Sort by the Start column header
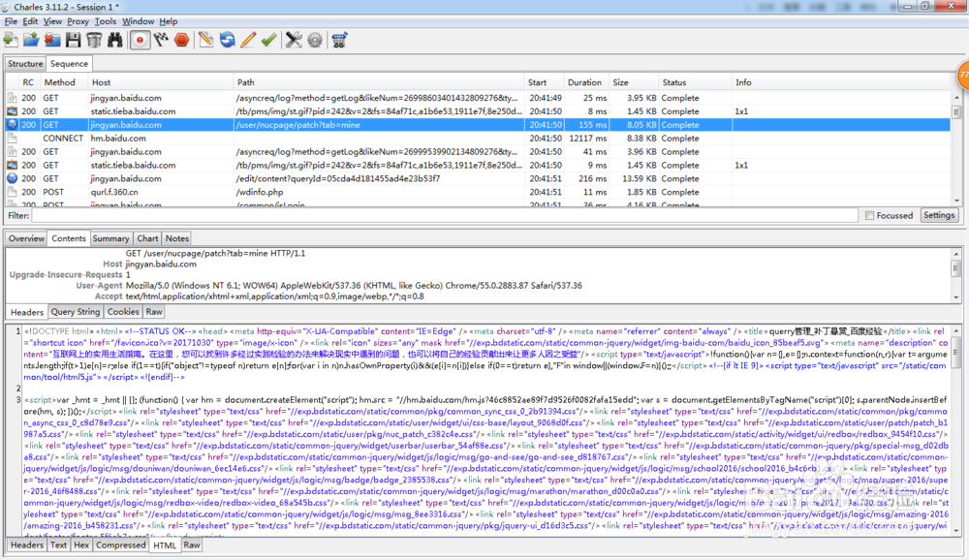The image size is (969, 560). 544,82
